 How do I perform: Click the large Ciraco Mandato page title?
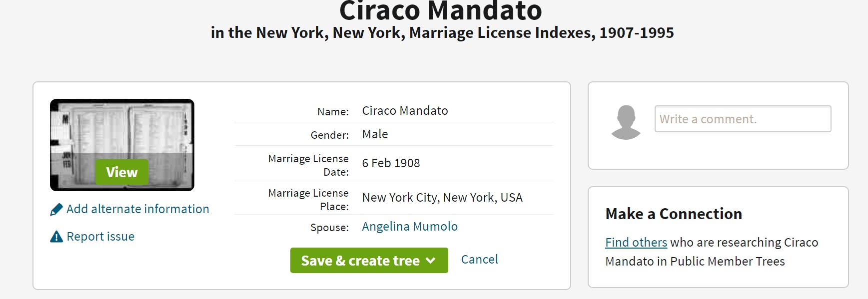pos(441,11)
